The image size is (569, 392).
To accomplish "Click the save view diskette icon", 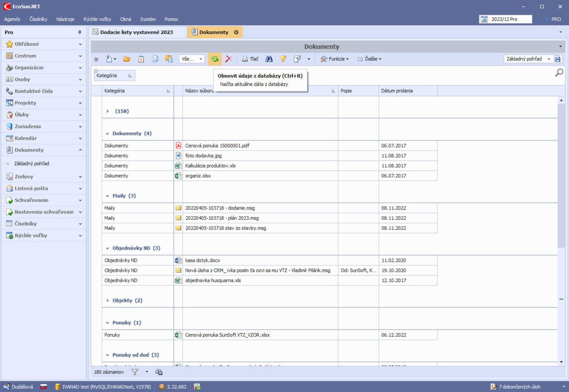I will click(557, 59).
